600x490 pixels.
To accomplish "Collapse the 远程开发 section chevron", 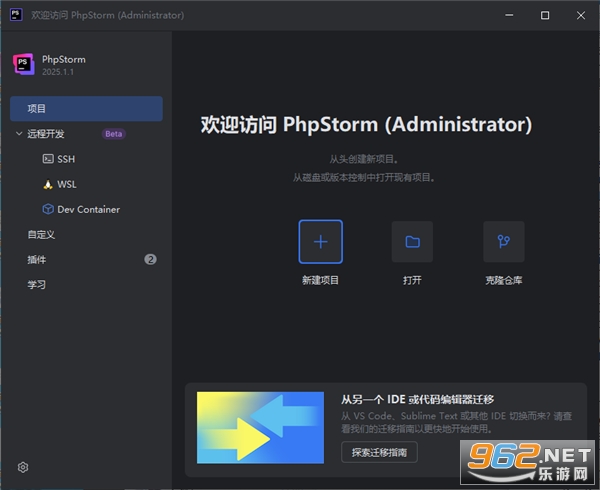I will 19,133.
